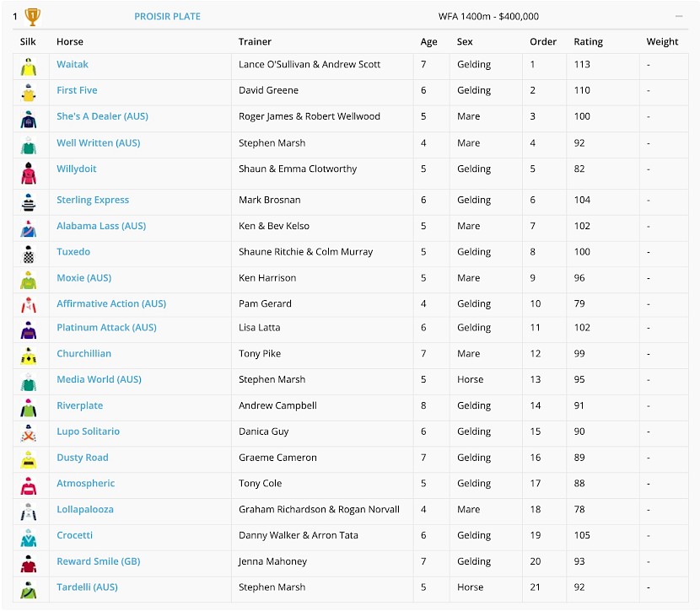Click the Trainer column header
Image resolution: width=700 pixels, height=611 pixels.
[255, 42]
